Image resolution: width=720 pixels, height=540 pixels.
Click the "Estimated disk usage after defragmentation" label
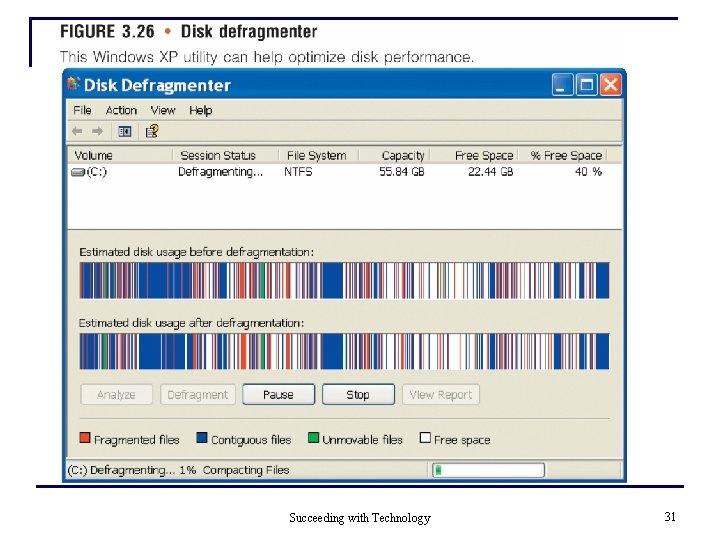coord(191,323)
